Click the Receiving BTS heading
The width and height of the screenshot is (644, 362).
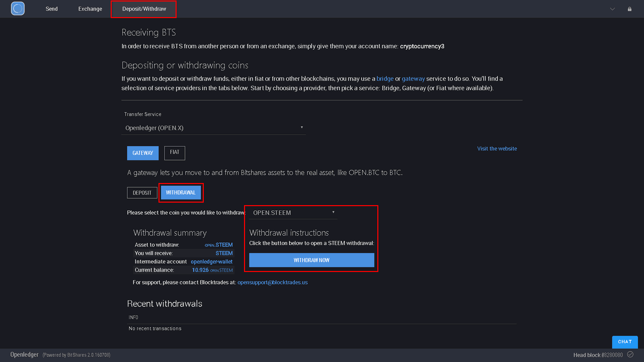[149, 33]
